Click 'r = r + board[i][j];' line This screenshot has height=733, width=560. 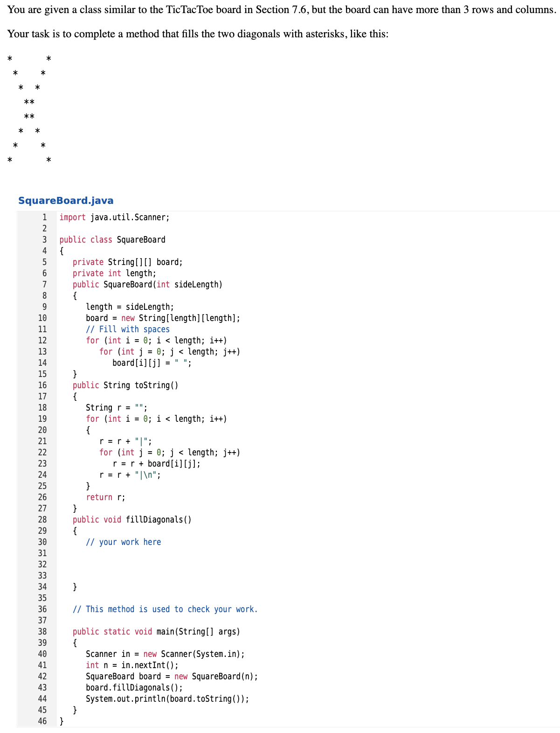pos(157,464)
